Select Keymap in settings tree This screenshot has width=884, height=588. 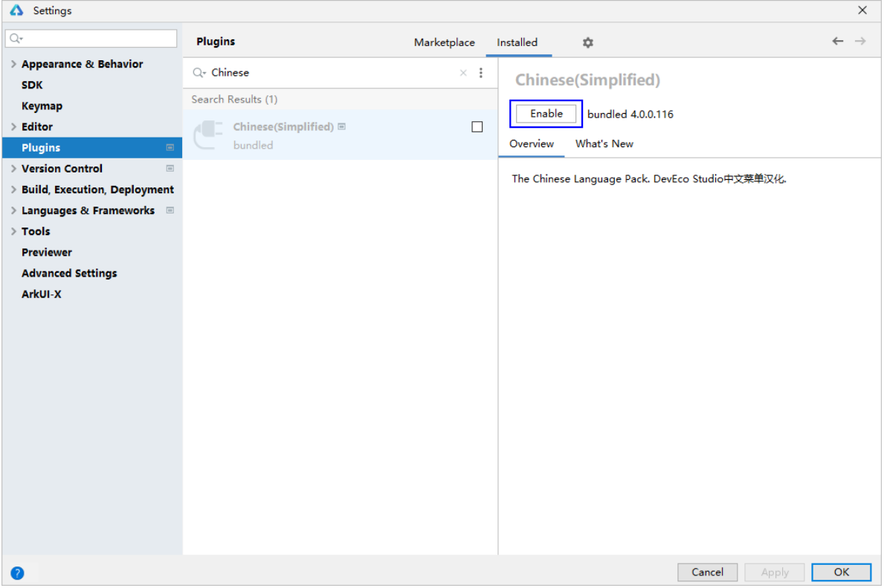pyautogui.click(x=42, y=106)
